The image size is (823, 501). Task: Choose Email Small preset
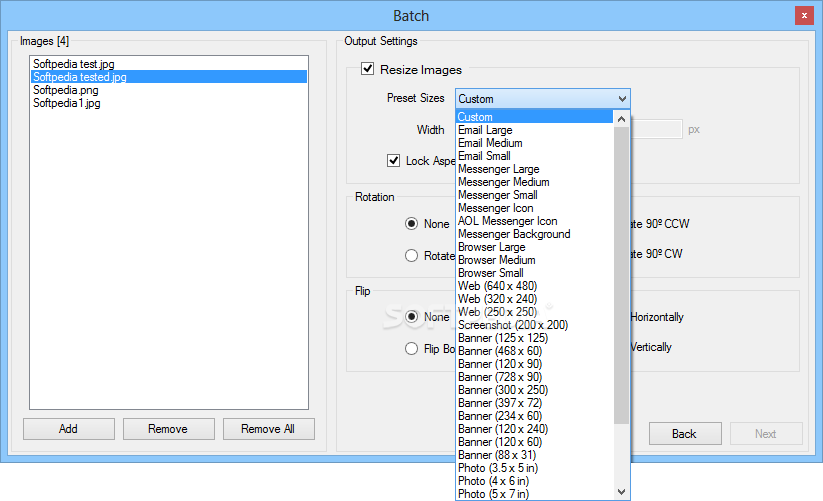point(534,156)
